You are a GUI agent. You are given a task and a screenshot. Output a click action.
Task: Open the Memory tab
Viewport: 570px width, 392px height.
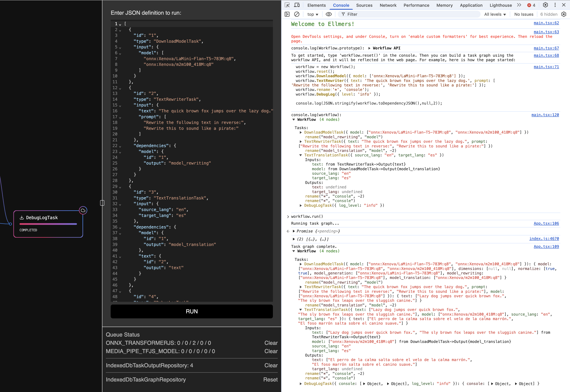(444, 5)
